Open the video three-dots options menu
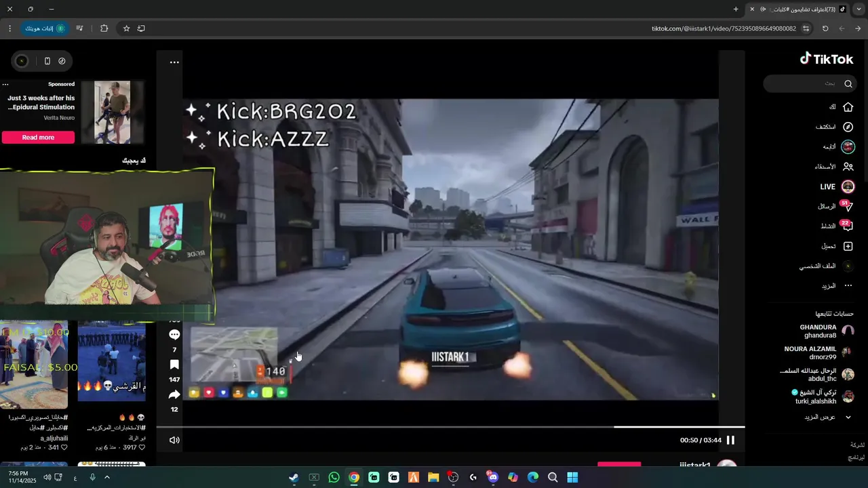This screenshot has width=868, height=488. point(174,62)
